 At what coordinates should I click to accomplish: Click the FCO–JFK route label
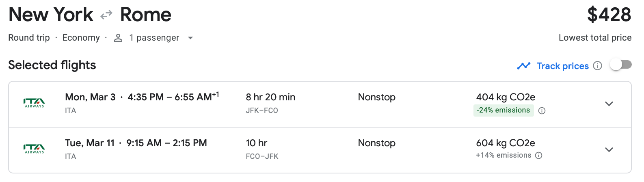262,156
